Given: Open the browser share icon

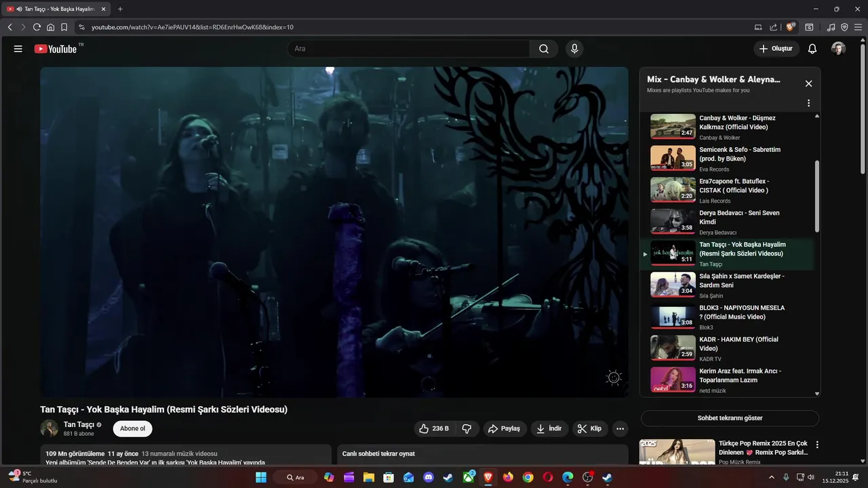Looking at the screenshot, I should pyautogui.click(x=774, y=27).
